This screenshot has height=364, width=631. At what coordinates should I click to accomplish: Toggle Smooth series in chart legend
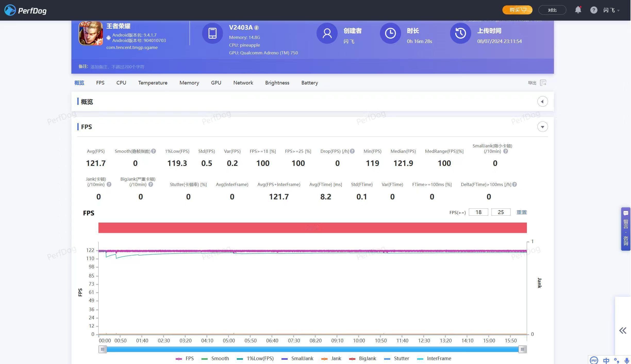[x=215, y=359]
